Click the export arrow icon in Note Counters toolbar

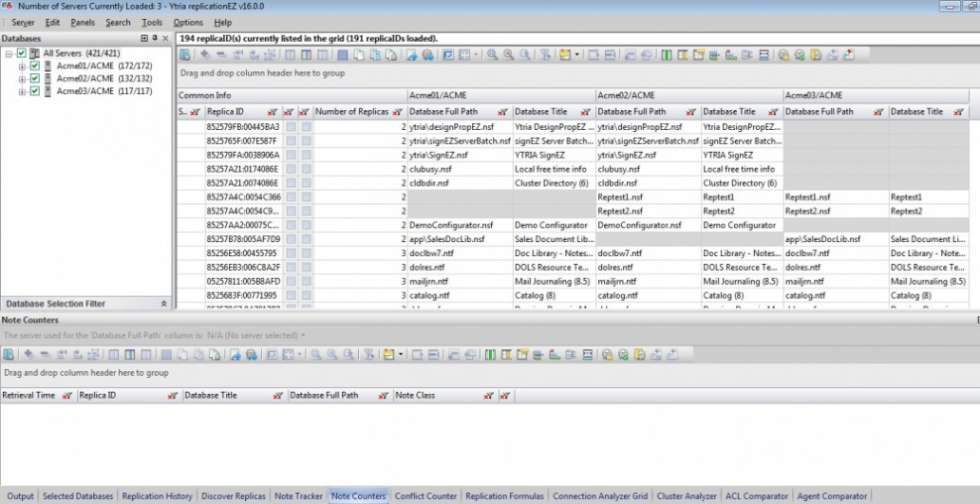(236, 354)
